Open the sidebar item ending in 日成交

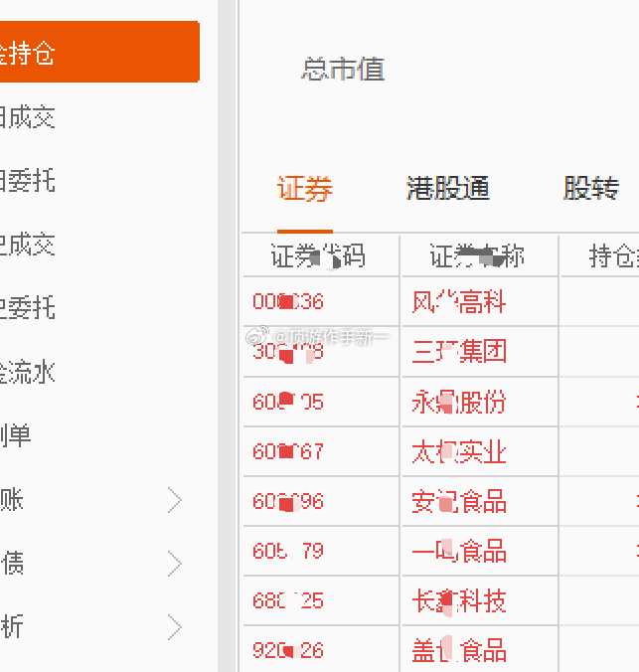pyautogui.click(x=28, y=117)
